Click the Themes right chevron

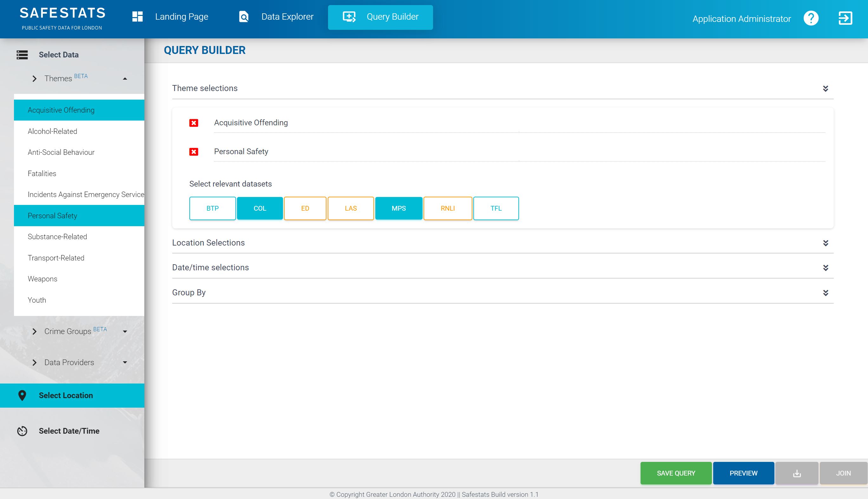[x=34, y=79]
